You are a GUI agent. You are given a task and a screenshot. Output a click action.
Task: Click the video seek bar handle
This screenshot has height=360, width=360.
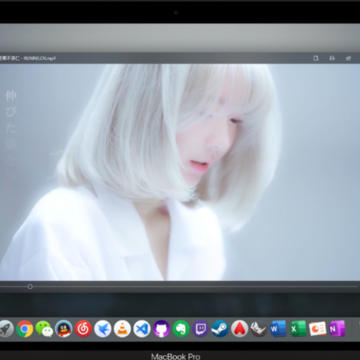click(x=30, y=287)
